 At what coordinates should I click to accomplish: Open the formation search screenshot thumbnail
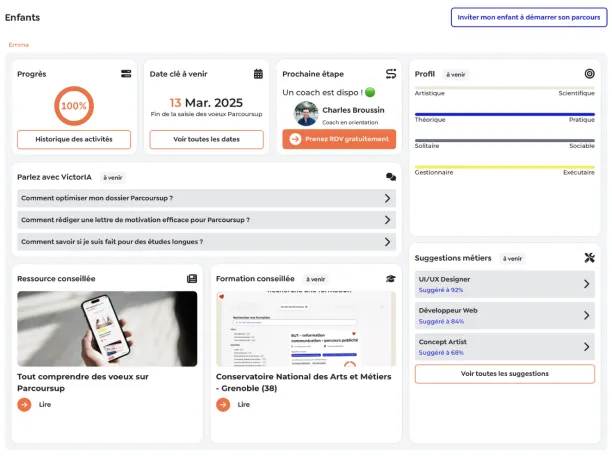coord(306,329)
